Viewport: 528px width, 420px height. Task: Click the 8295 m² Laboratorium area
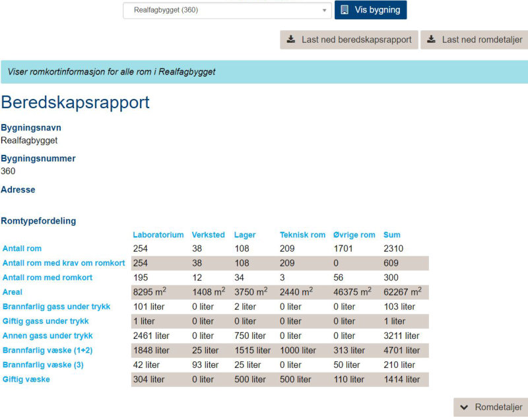[x=150, y=291]
